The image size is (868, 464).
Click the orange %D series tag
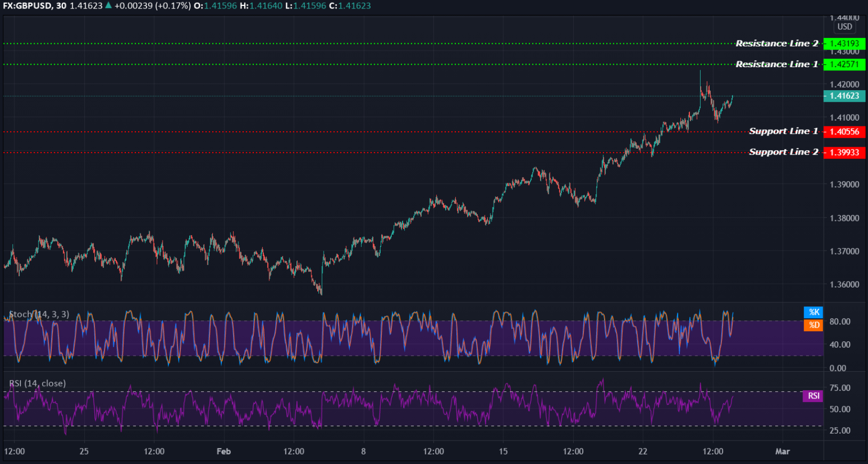pos(814,325)
